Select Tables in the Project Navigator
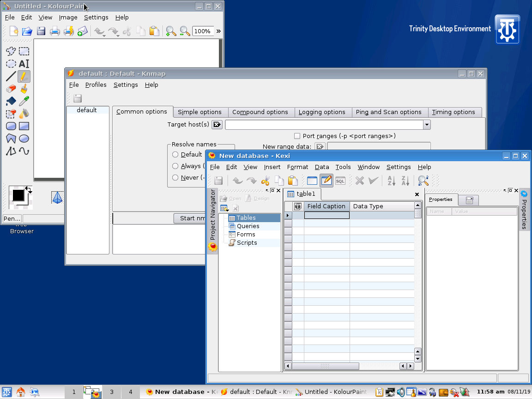 (246, 218)
